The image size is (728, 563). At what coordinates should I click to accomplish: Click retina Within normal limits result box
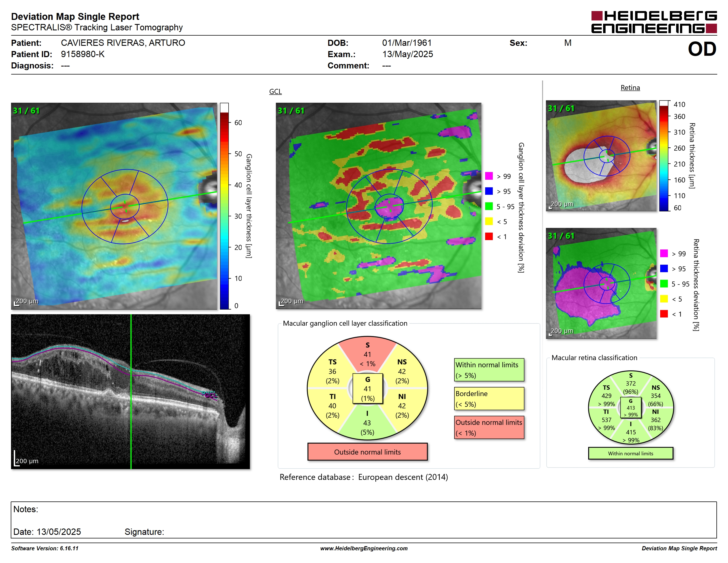630,453
